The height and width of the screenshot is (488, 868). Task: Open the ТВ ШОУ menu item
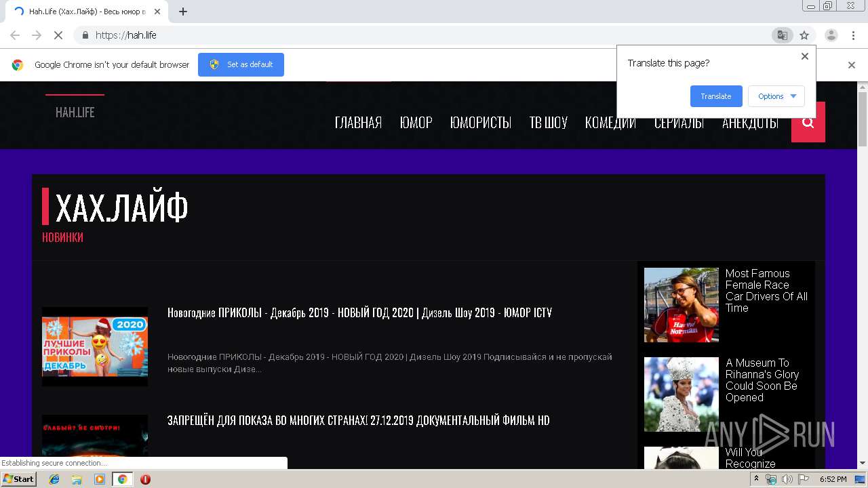point(548,123)
